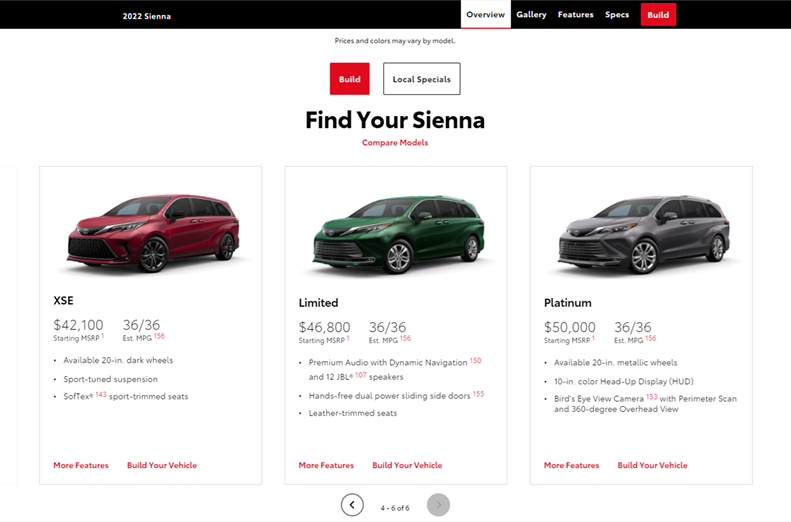The image size is (791, 522).
Task: Open More Features for XSE
Action: tap(81, 465)
